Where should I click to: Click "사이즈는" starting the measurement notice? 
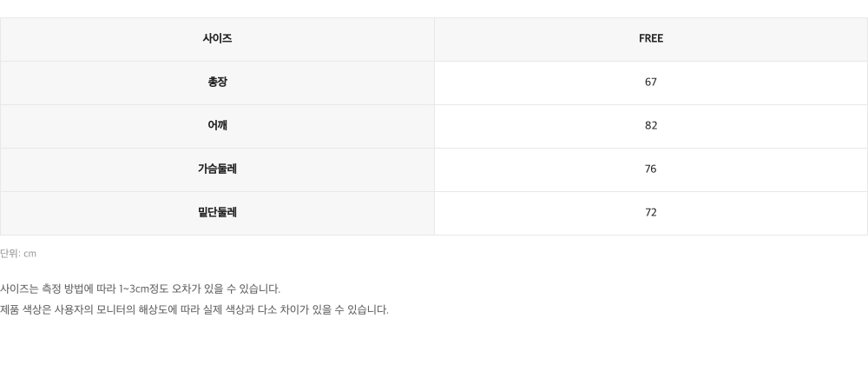point(19,289)
